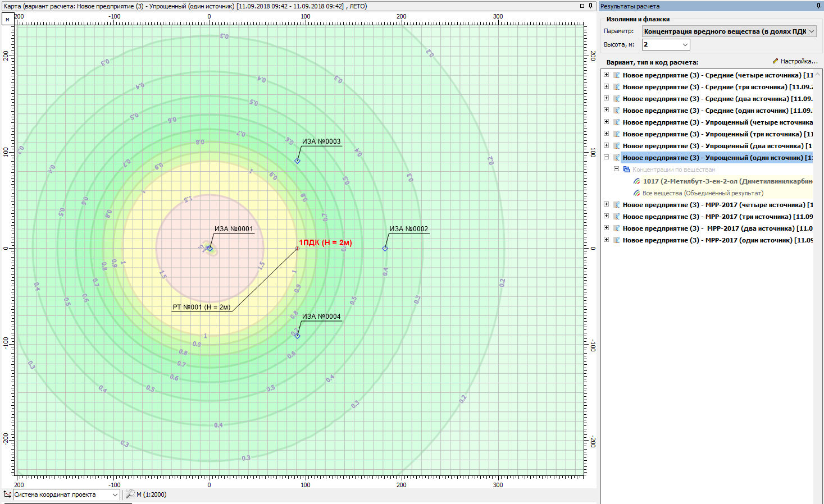Click the ИЗА №0001 source marker

(210, 248)
